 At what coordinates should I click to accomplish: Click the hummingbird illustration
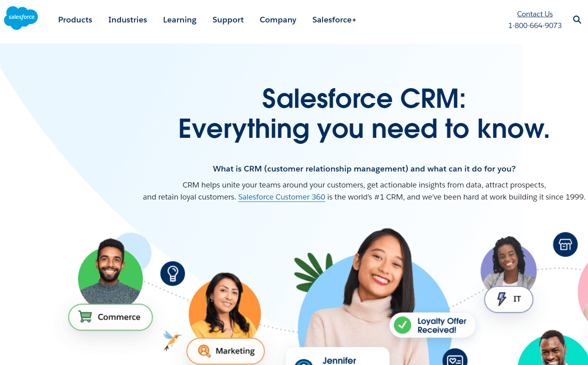pos(172,340)
